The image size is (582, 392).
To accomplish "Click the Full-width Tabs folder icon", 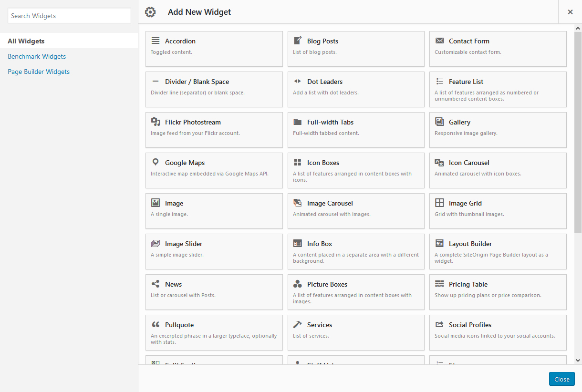I will 297,122.
